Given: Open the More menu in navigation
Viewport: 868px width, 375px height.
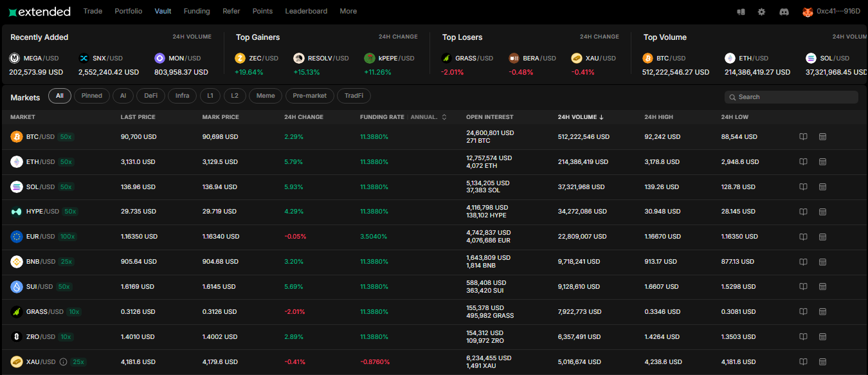Looking at the screenshot, I should tap(348, 11).
